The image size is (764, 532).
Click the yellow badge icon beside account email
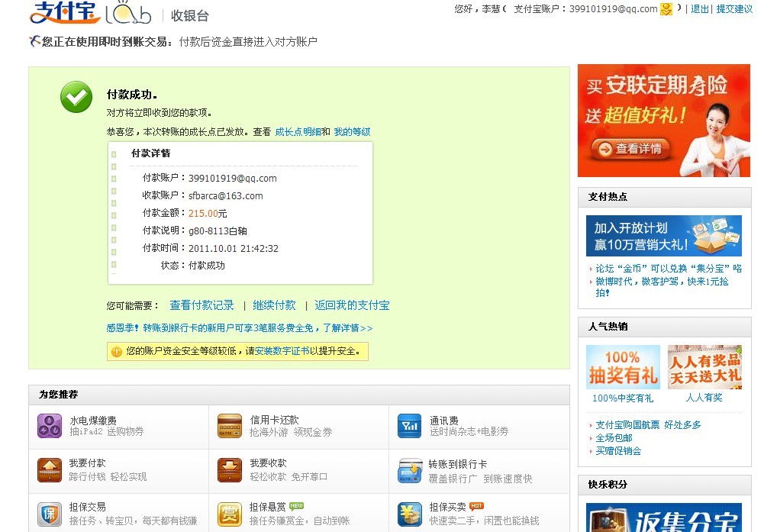pyautogui.click(x=666, y=8)
